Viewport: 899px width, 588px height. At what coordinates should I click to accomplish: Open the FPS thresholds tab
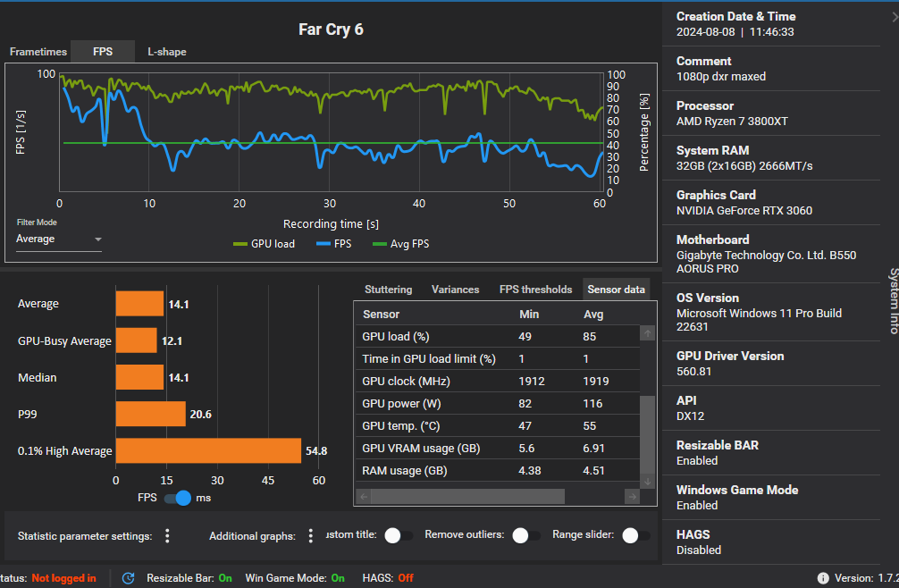(x=535, y=290)
